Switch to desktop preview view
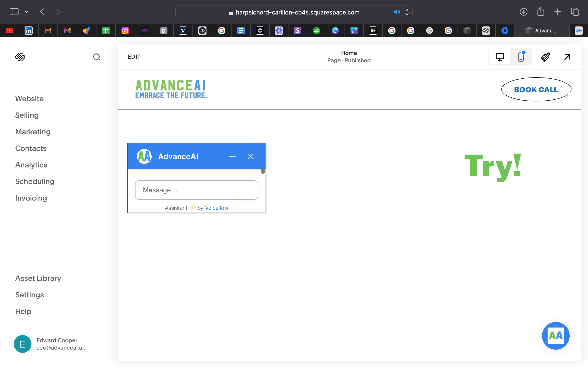The image size is (588, 368). 500,57
